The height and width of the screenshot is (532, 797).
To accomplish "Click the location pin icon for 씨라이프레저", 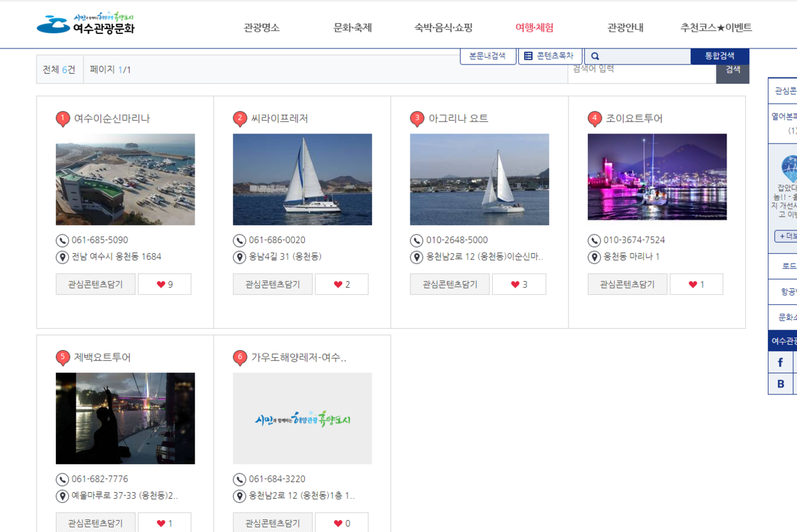I will [239, 257].
